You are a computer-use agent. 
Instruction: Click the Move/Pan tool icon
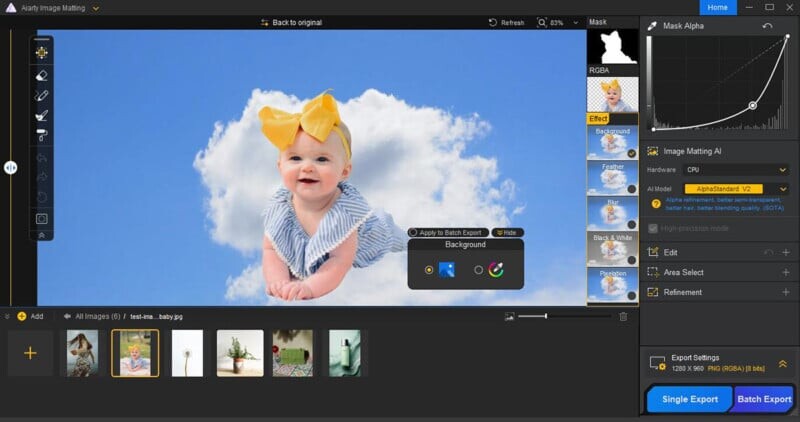41,53
